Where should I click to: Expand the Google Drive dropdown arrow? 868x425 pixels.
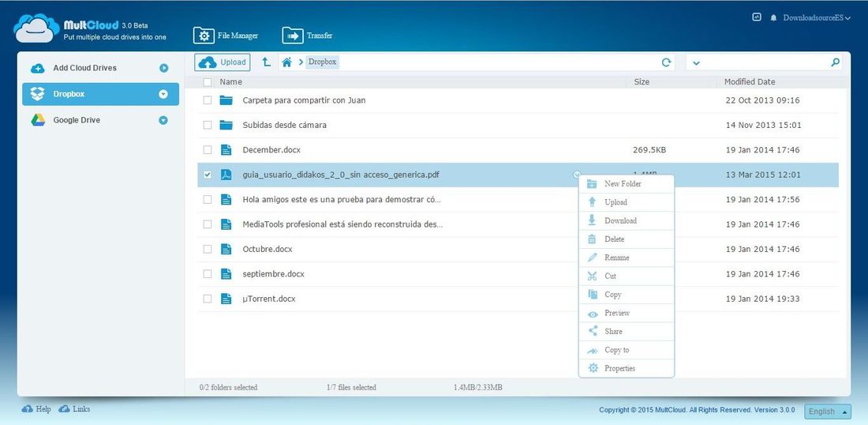pos(163,120)
